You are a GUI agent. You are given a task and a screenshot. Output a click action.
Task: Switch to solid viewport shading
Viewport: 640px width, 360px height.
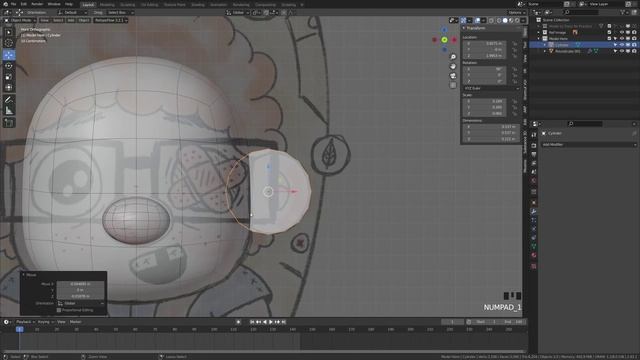tap(505, 20)
